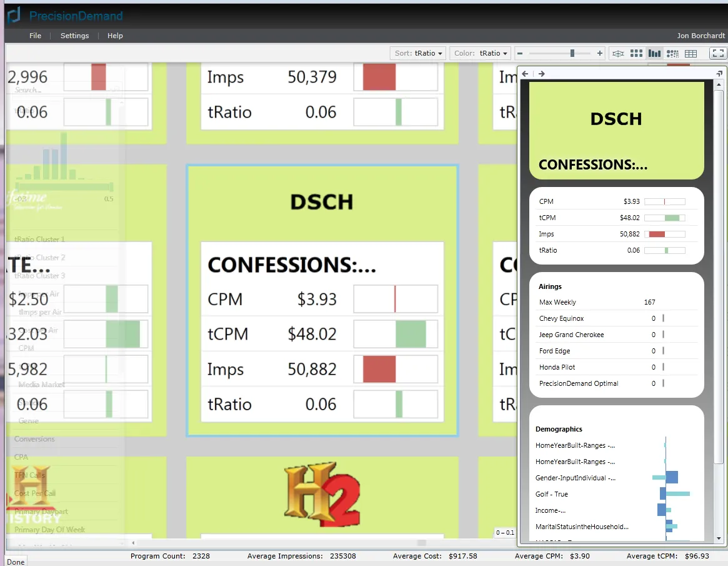Select the bar chart view icon

[x=655, y=53]
